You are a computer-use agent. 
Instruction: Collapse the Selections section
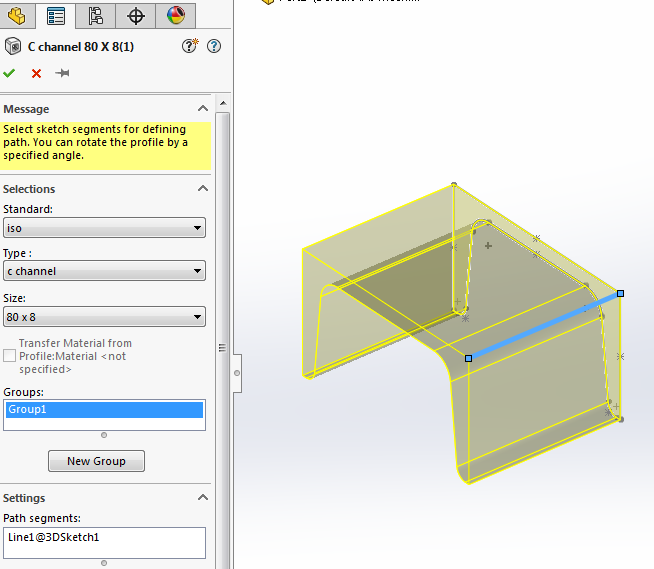coord(203,189)
